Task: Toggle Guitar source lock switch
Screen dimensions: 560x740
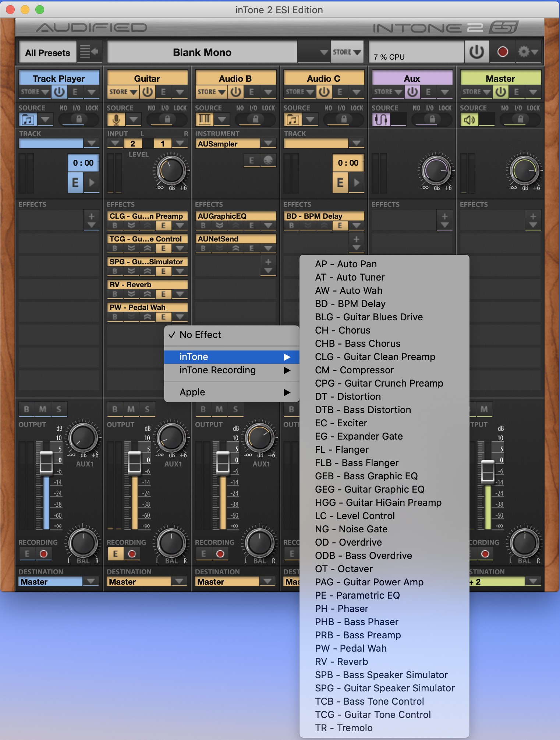Action: point(167,119)
